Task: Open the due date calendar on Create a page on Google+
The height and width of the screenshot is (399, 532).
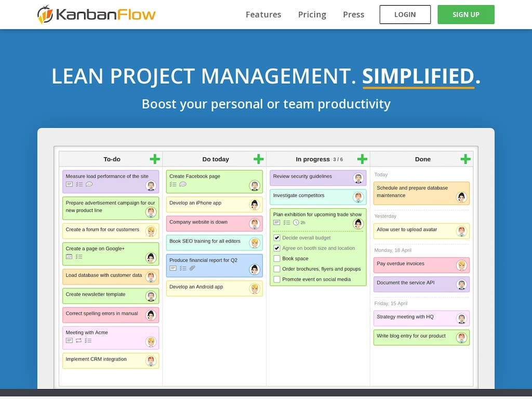Action: 68,256
